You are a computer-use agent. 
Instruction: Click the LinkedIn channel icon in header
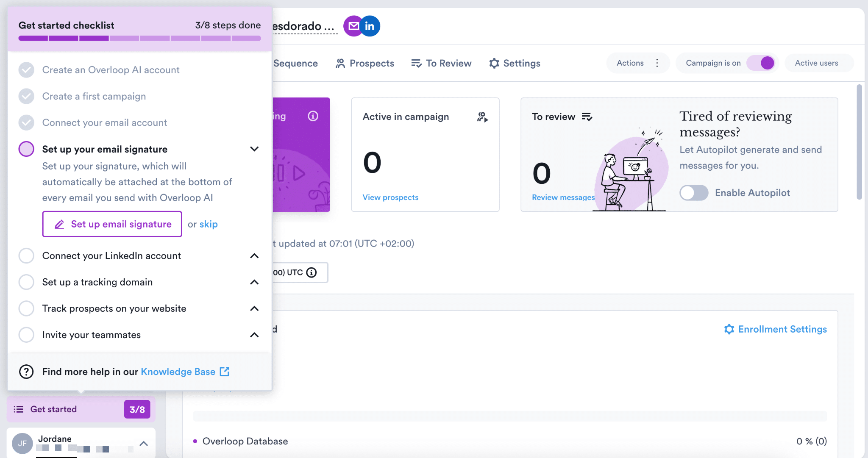[x=370, y=26]
